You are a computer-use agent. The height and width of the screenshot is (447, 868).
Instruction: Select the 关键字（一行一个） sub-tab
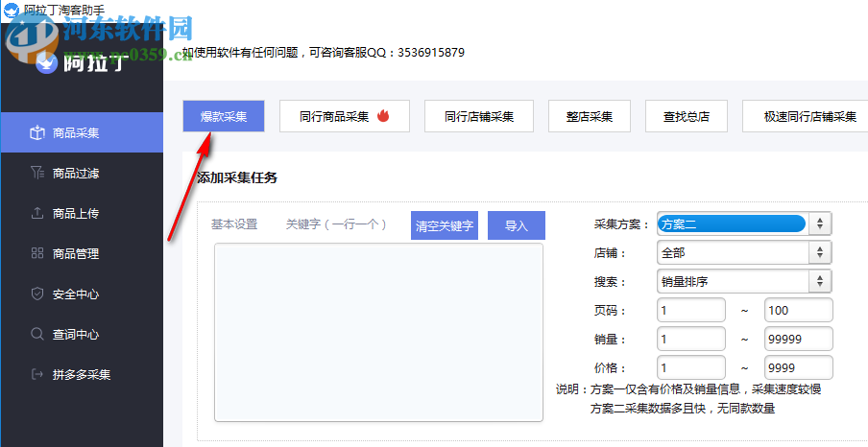[x=336, y=224]
